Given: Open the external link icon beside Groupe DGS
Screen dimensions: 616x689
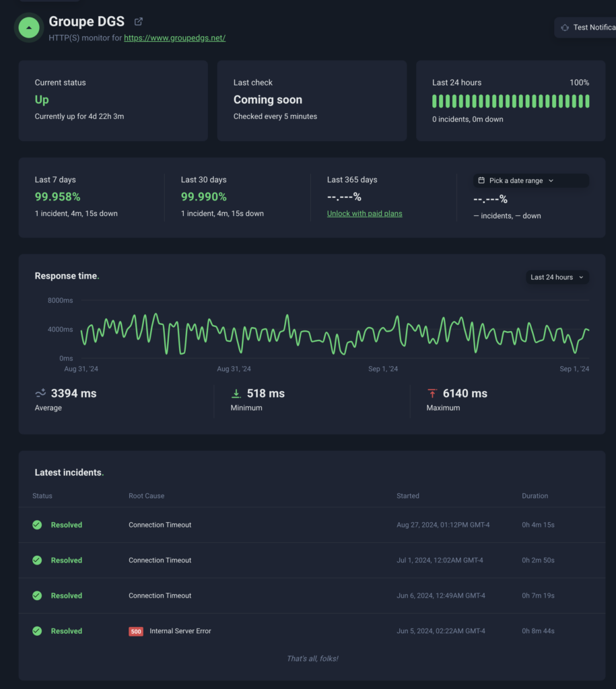Looking at the screenshot, I should tap(139, 22).
